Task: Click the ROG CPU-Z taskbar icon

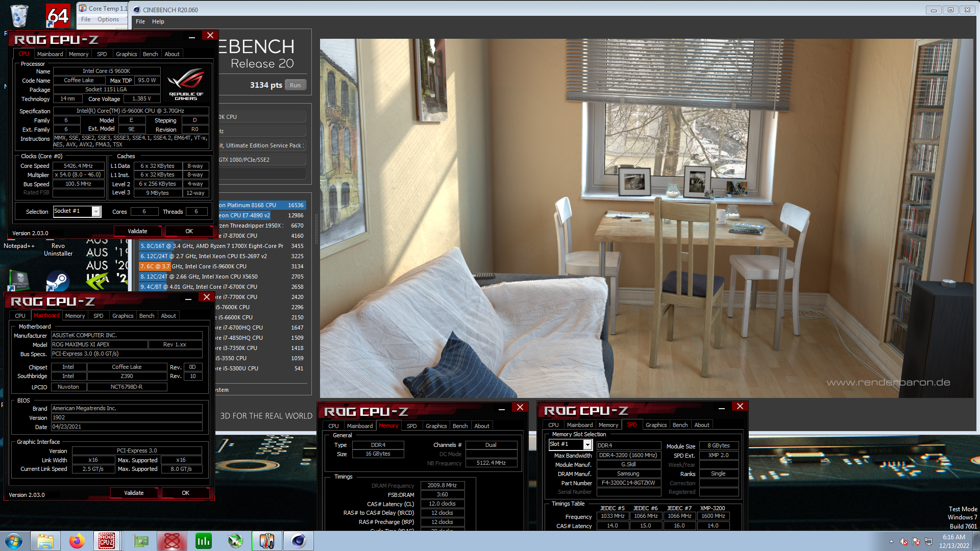Action: [107, 541]
